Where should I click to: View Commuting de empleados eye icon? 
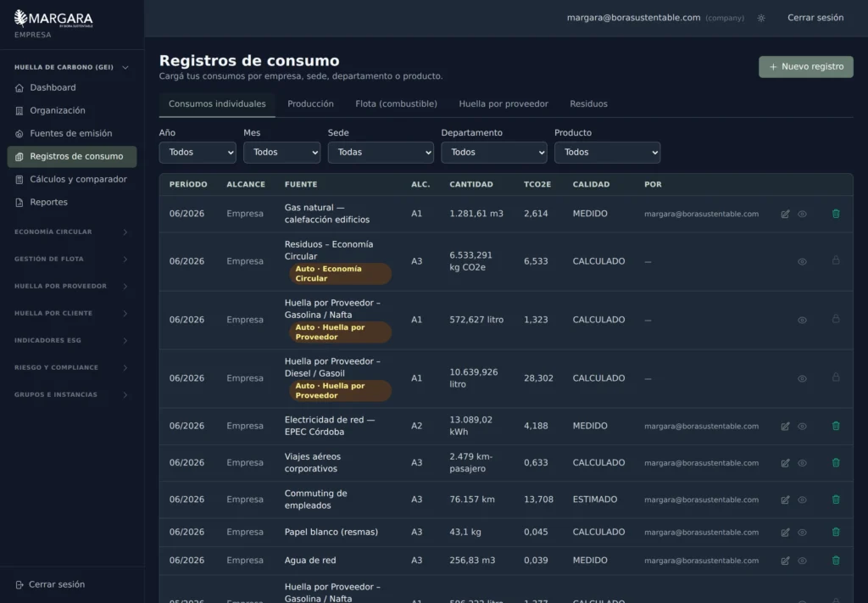pyautogui.click(x=802, y=500)
